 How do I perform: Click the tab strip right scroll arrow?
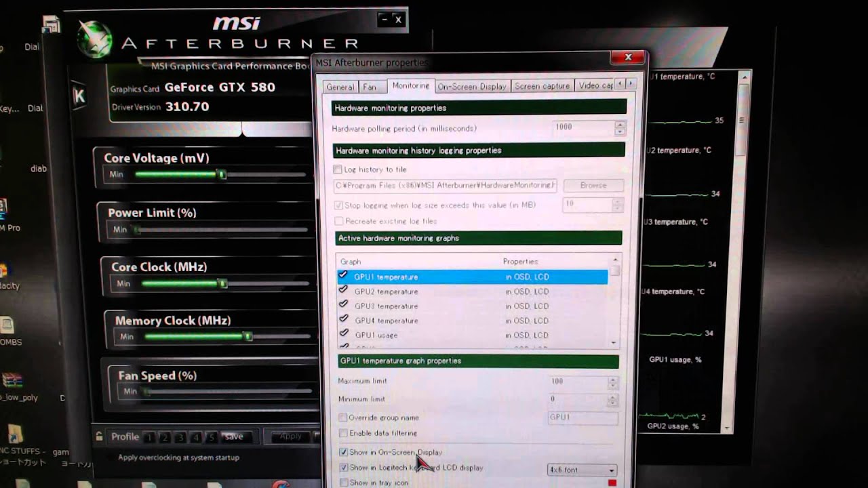point(631,83)
